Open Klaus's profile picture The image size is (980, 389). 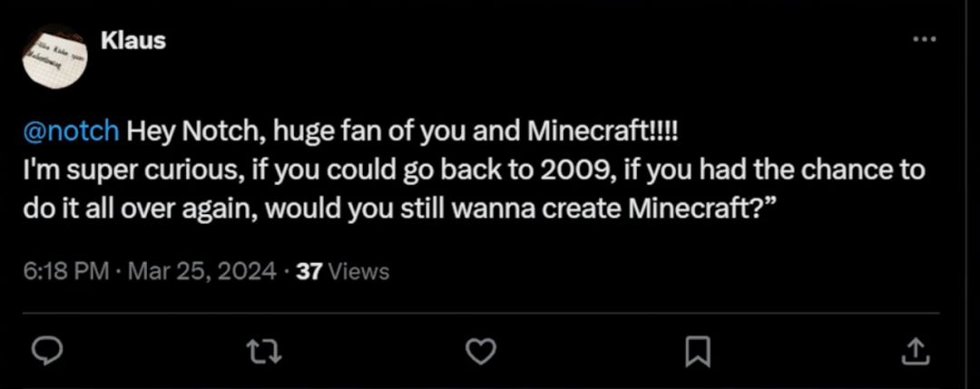(53, 56)
